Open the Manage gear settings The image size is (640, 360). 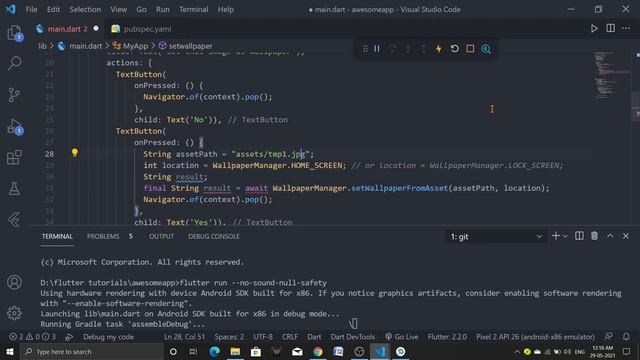coord(15,313)
